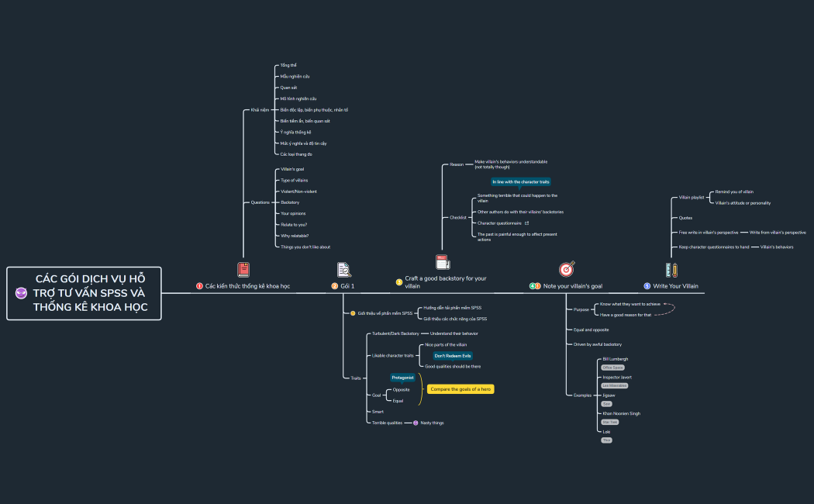Click red number 1 marker badge
This screenshot has height=504, width=814.
click(199, 286)
